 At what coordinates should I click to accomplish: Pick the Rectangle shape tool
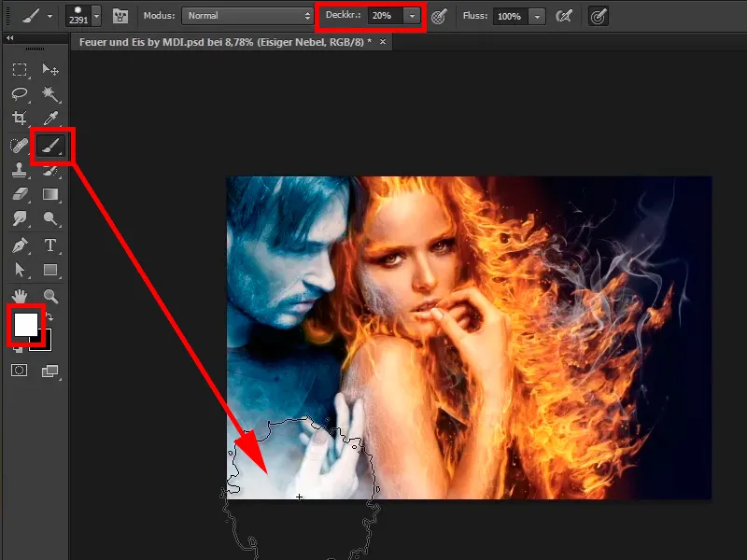pos(50,270)
